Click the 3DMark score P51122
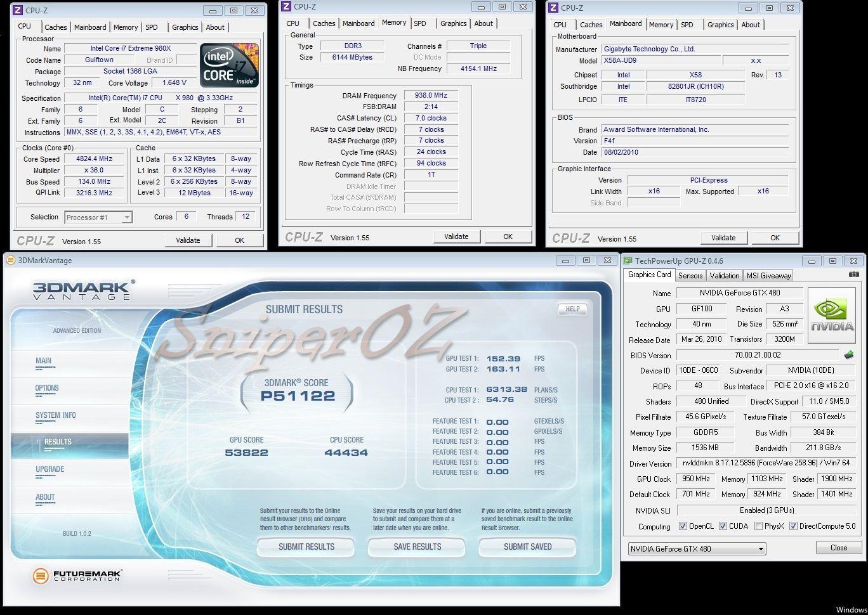Image resolution: width=868 pixels, height=615 pixels. [298, 396]
